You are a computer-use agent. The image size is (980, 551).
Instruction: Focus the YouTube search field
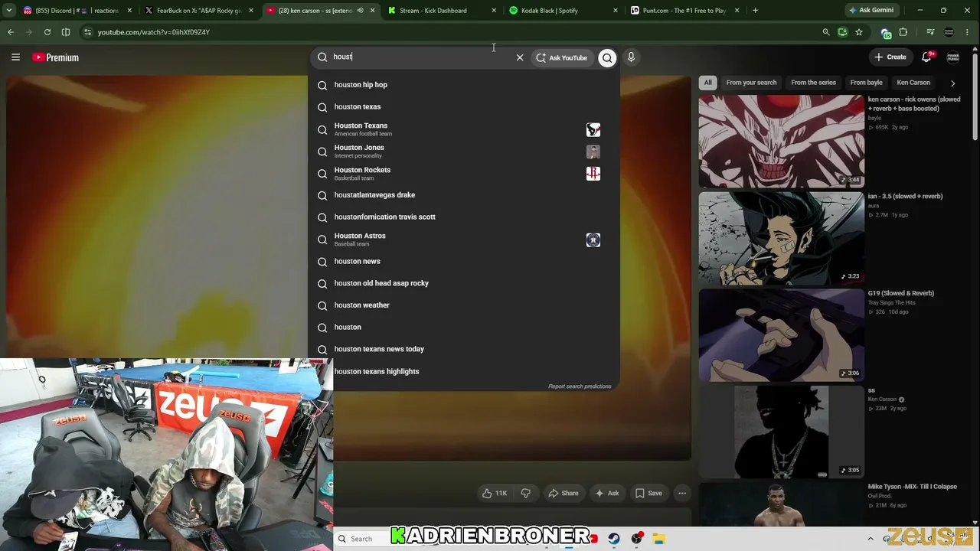421,57
